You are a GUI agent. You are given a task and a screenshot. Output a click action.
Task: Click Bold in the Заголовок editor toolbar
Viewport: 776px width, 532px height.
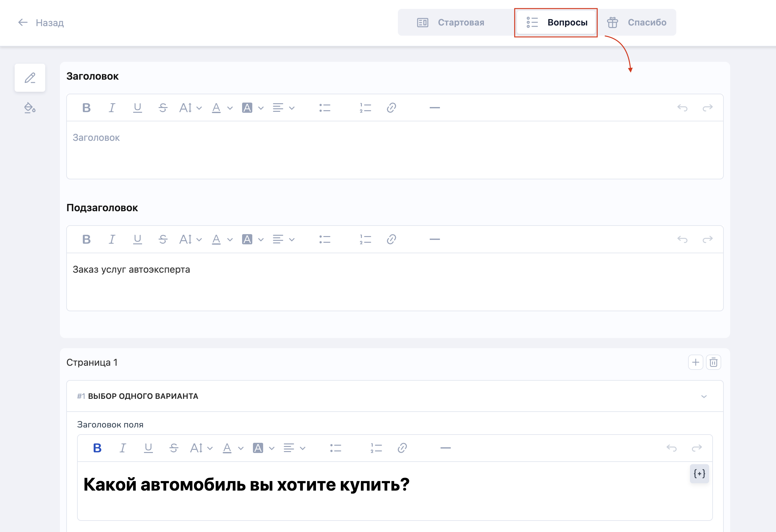pos(86,108)
